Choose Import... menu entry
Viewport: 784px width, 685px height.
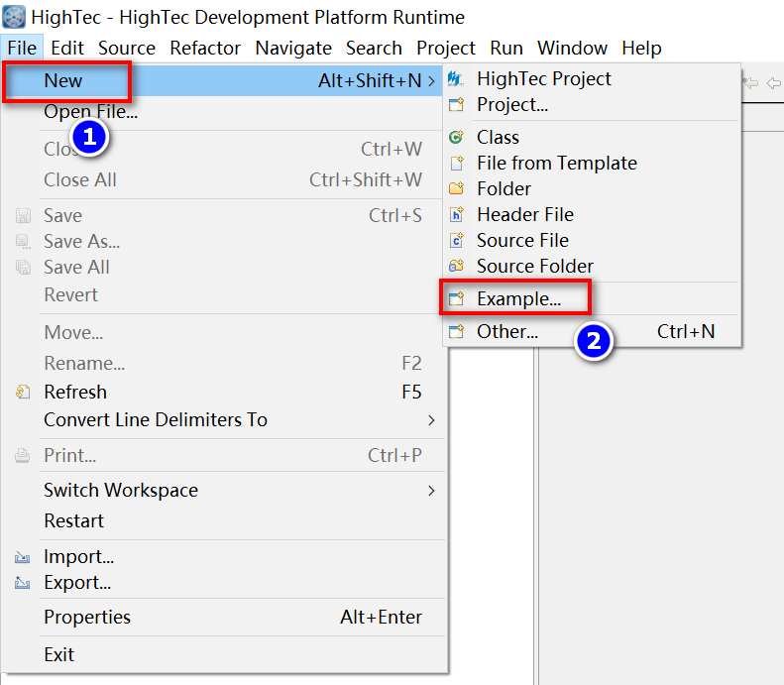coord(224,557)
